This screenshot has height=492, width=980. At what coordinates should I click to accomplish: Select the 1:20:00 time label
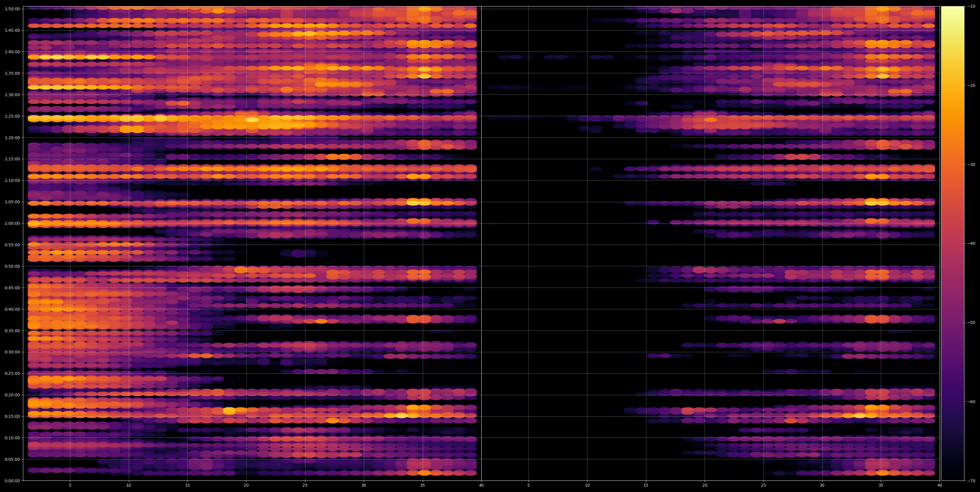pos(13,138)
